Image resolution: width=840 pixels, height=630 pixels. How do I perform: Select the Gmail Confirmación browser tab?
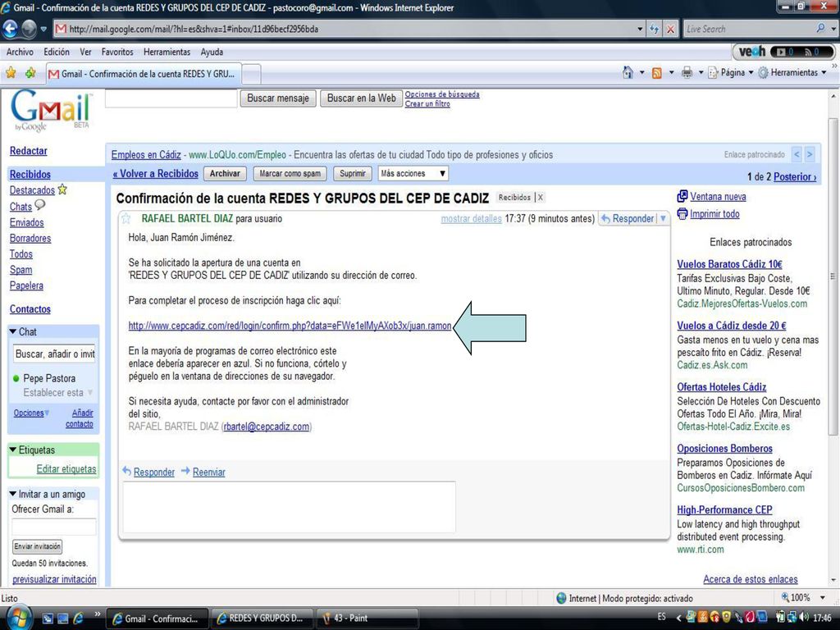[144, 74]
